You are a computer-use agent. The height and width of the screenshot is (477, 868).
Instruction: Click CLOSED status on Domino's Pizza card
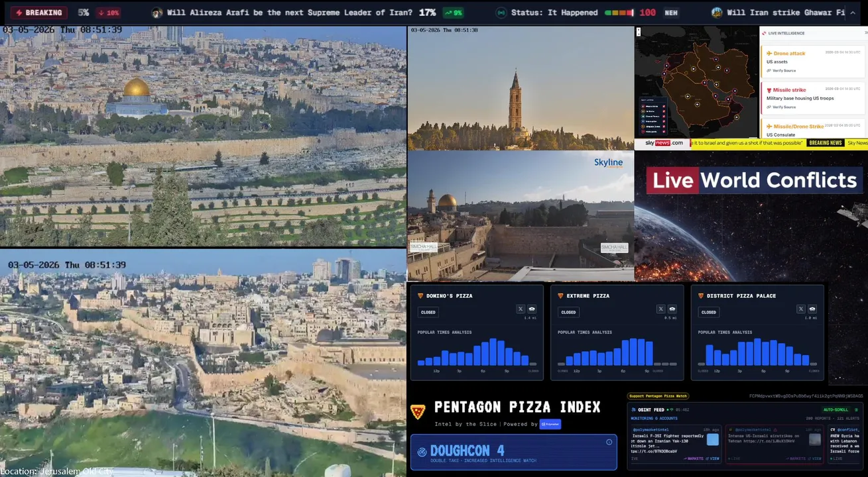428,312
